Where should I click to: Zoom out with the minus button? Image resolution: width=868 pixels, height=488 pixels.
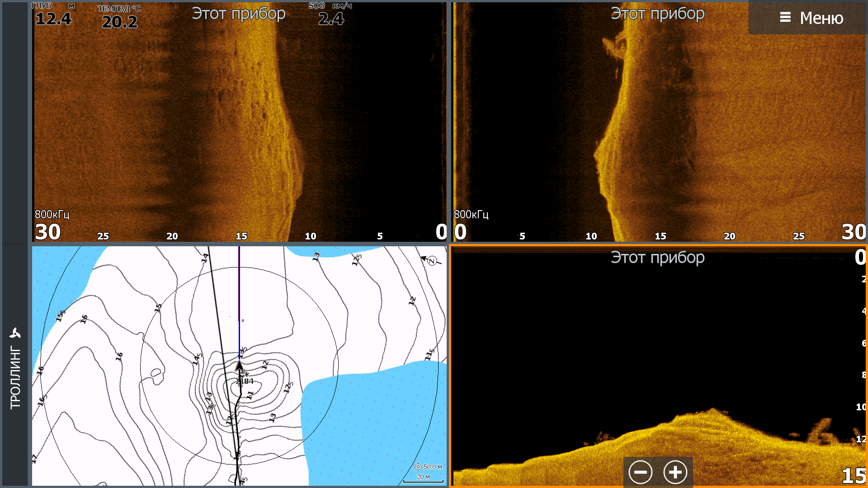pos(640,472)
